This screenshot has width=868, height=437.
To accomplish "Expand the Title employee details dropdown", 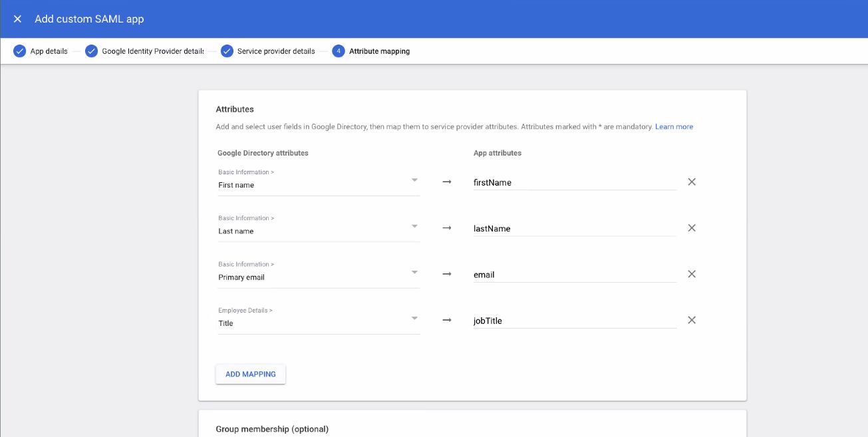I will 414,318.
